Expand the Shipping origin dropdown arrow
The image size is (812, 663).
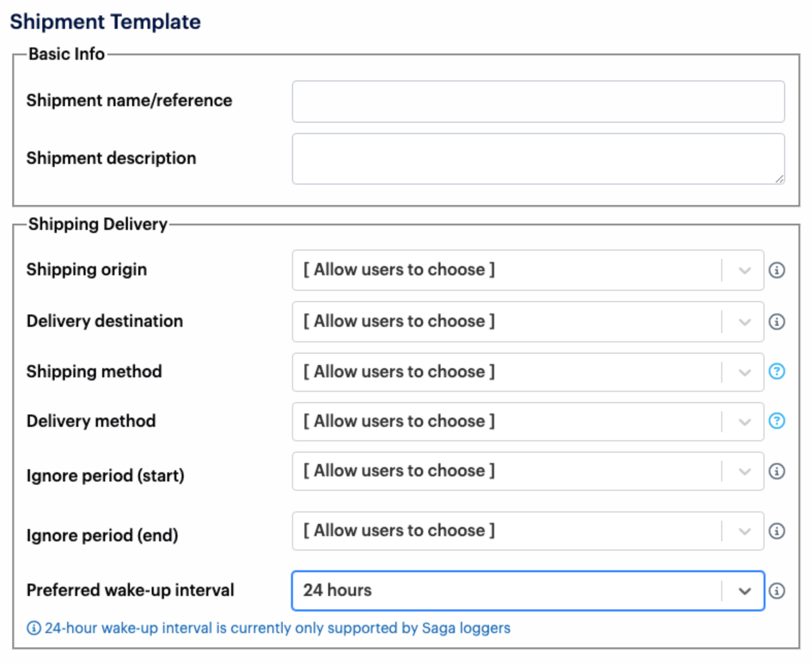(x=744, y=270)
